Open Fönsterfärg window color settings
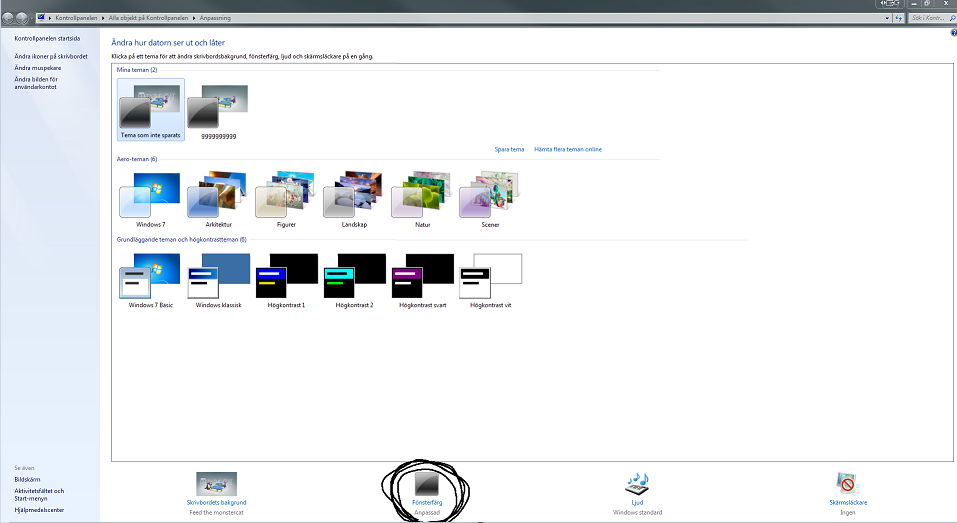Screen dimensions: 957x523 click(427, 493)
